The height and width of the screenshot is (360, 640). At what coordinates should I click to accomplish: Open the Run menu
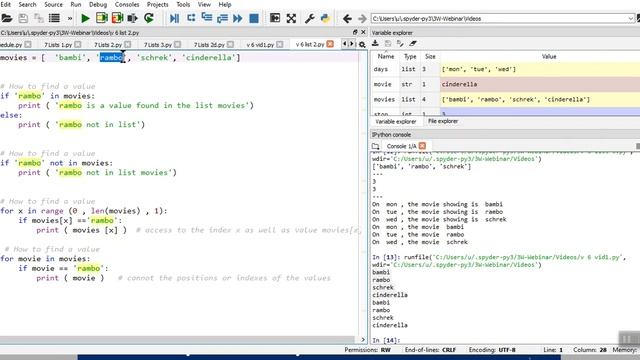pyautogui.click(x=76, y=4)
